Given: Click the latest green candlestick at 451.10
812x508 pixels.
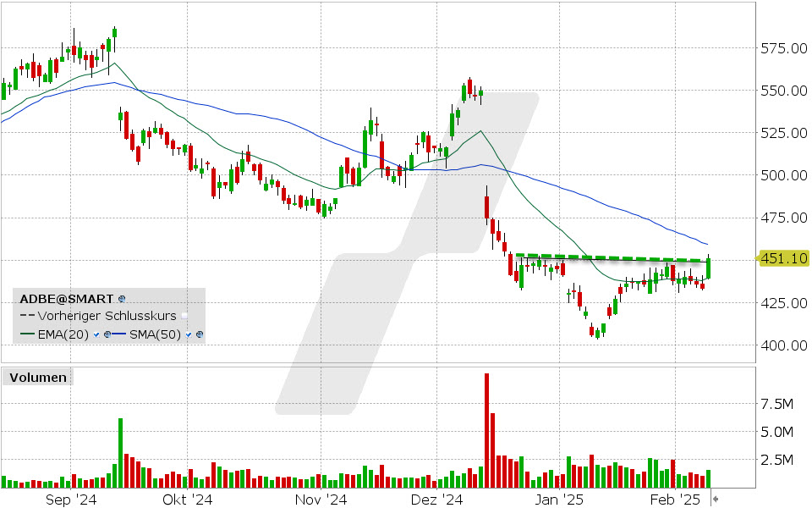Looking at the screenshot, I should (x=709, y=268).
